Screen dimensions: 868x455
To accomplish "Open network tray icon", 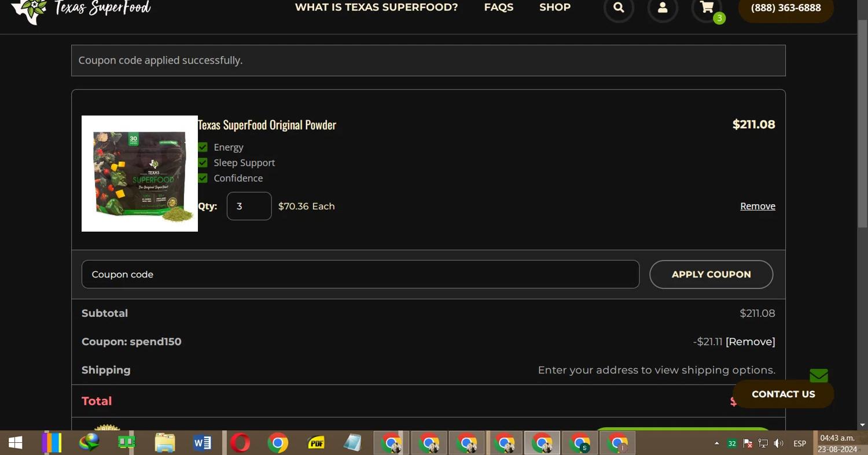I will pyautogui.click(x=763, y=443).
